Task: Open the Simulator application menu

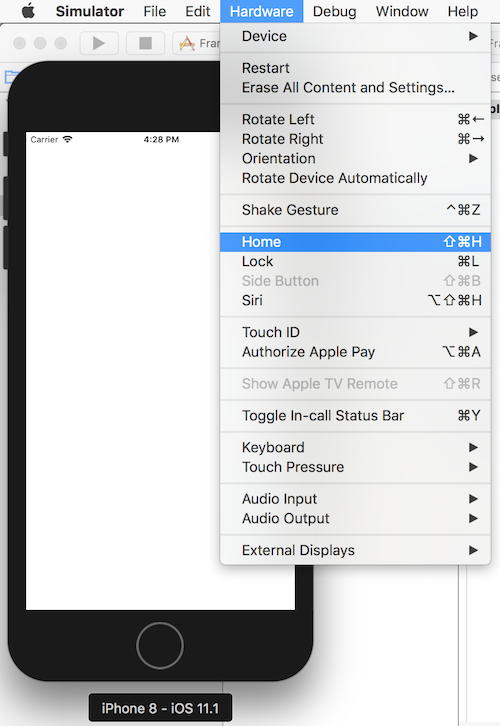Action: click(90, 11)
